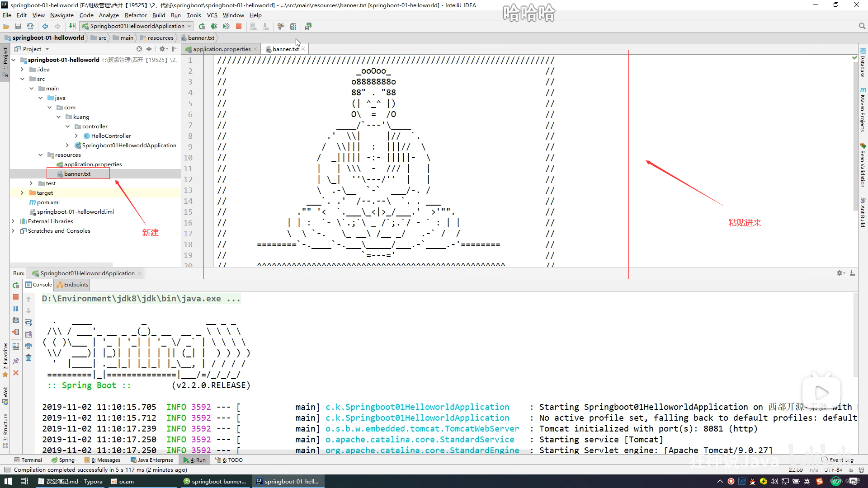Viewport: 868px width, 488px height.
Task: Pause the console output
Action: click(16, 309)
